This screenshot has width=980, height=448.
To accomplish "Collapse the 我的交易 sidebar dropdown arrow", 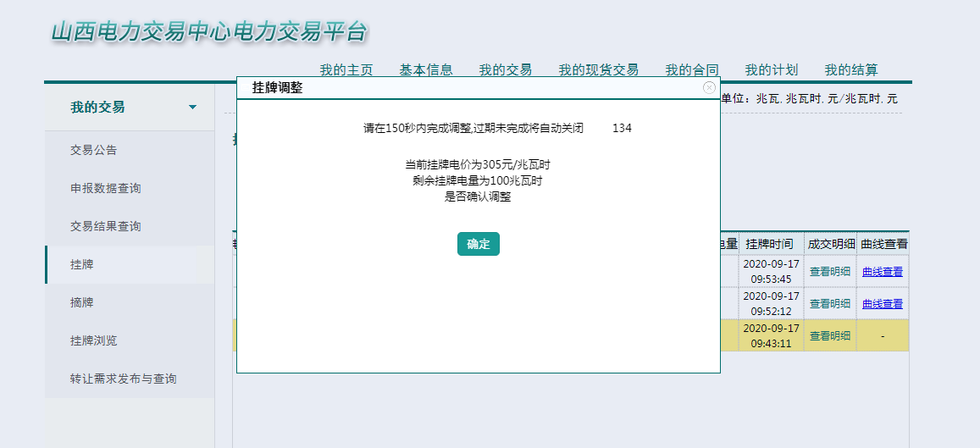I will click(x=192, y=108).
